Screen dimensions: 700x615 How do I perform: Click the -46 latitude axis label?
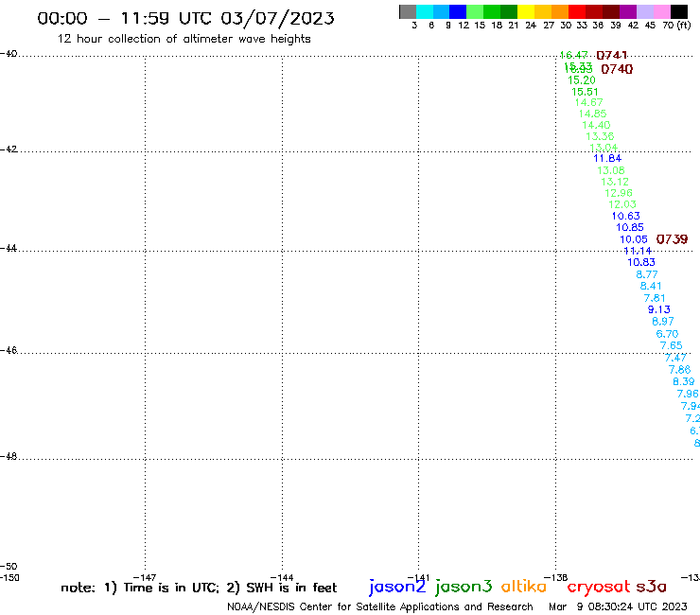point(9,350)
